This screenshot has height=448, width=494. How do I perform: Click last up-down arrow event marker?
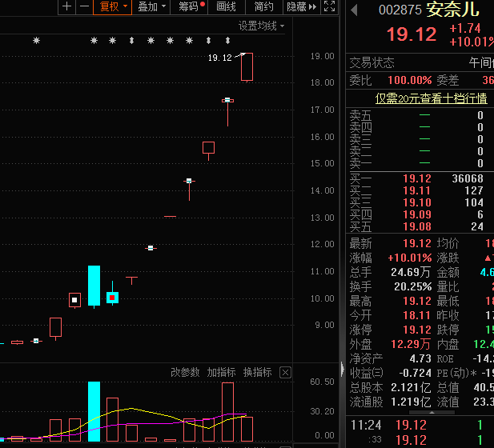(227, 41)
